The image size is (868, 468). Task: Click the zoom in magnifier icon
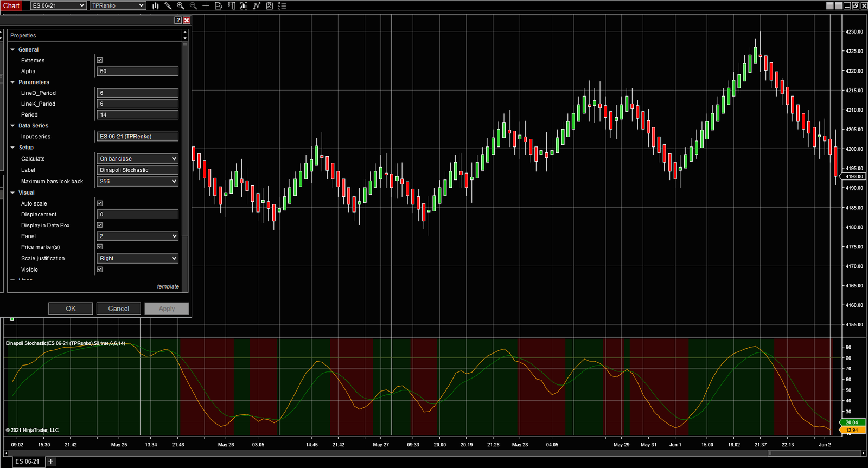pyautogui.click(x=181, y=6)
